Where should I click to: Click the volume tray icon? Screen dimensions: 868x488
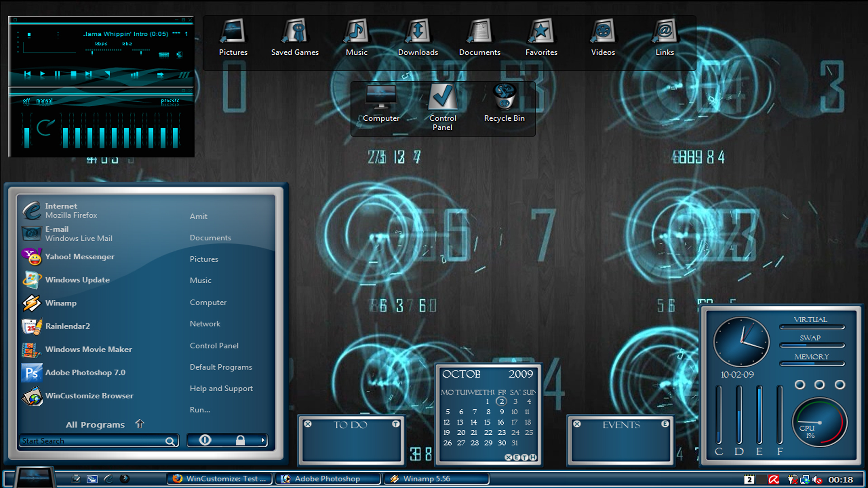816,479
